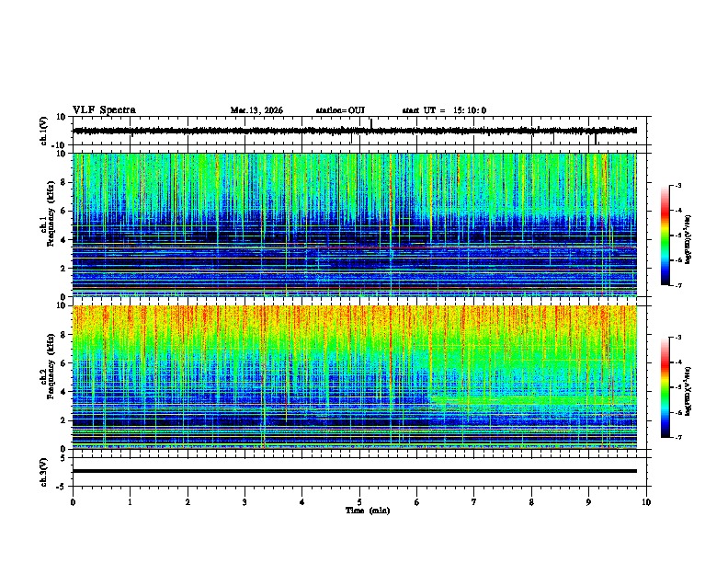The height and width of the screenshot is (563, 728).
Task: Click the ch.3 flat voltage trace
Action: point(355,471)
